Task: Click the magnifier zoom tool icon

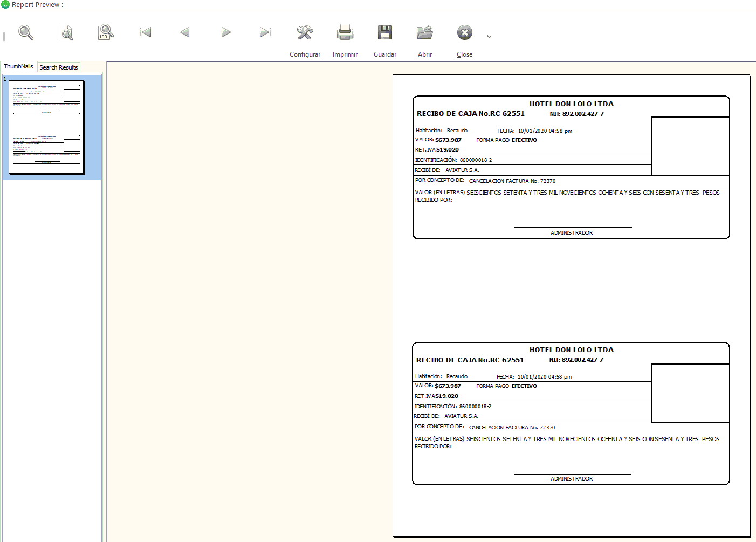Action: (26, 33)
